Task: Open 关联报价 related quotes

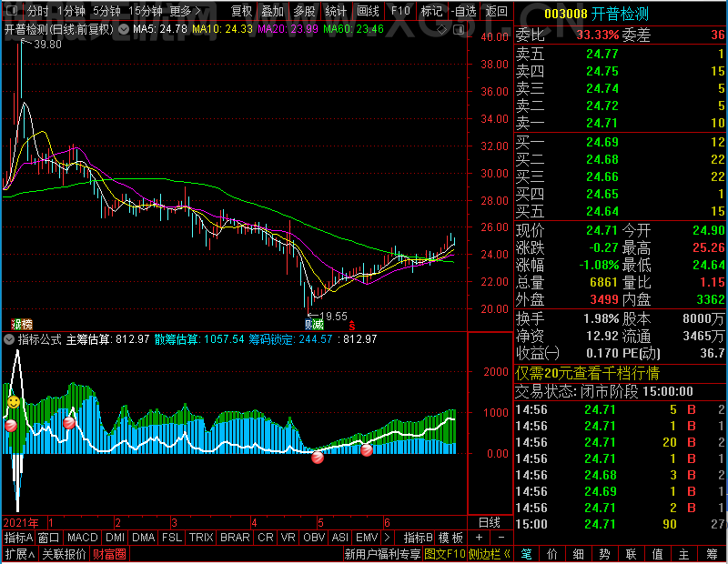Action: pos(64,554)
